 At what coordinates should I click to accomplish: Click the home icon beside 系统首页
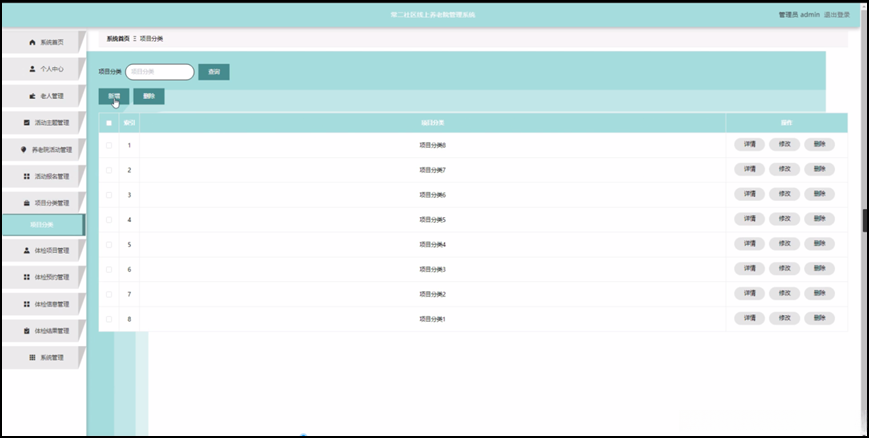coord(32,42)
